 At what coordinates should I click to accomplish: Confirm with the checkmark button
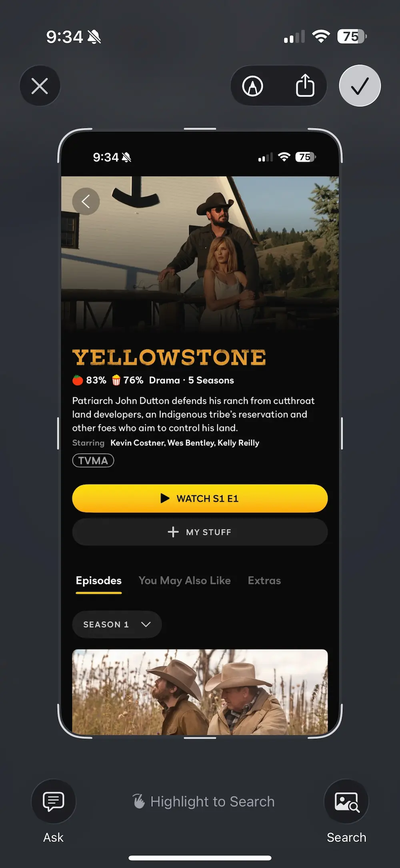[360, 86]
